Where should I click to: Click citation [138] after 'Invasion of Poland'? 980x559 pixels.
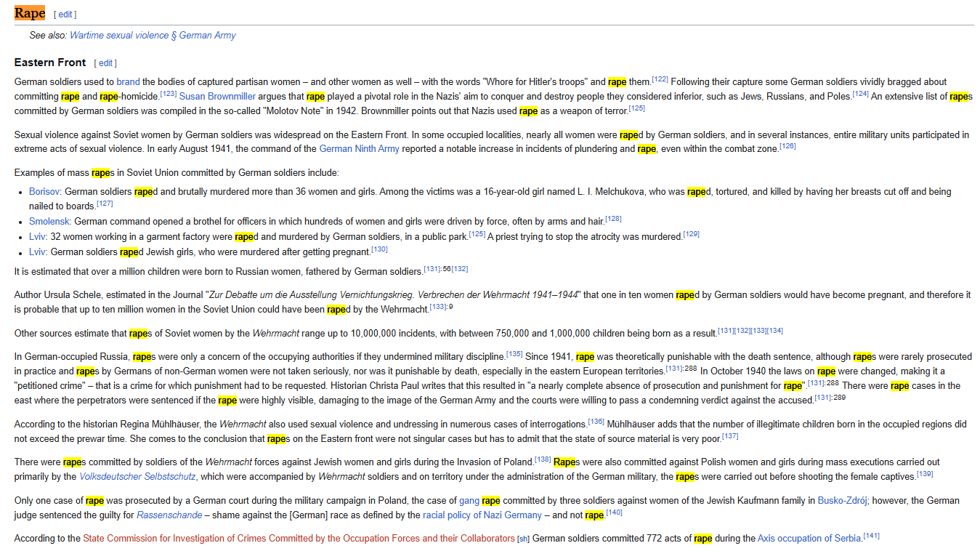tap(543, 459)
